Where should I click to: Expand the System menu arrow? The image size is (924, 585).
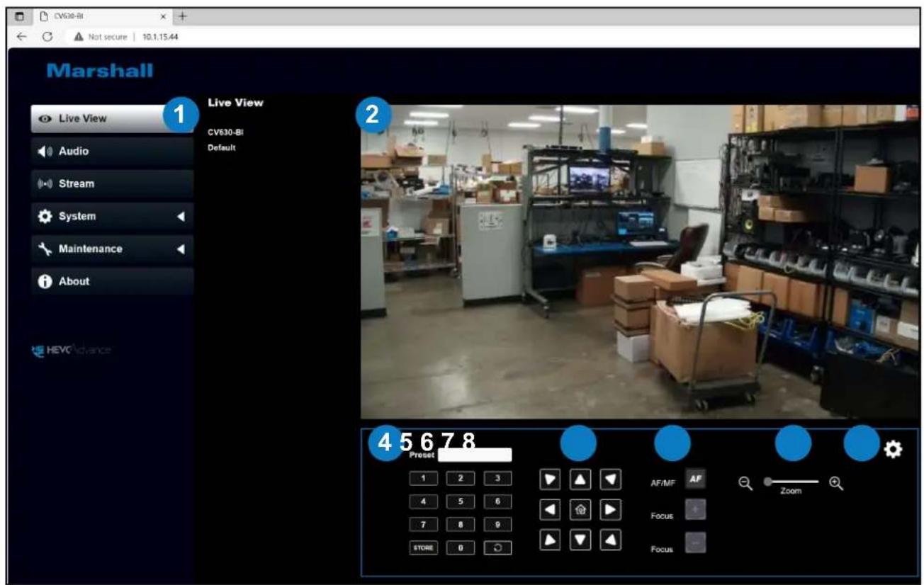point(181,217)
